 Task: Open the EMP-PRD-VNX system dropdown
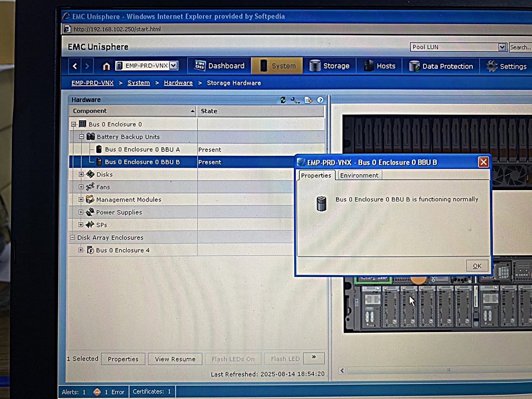[x=173, y=65]
